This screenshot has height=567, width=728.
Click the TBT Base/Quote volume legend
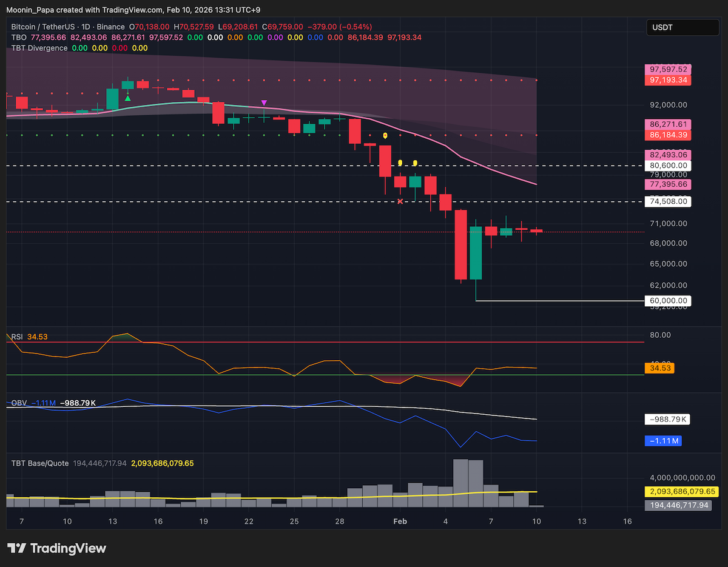(x=39, y=463)
